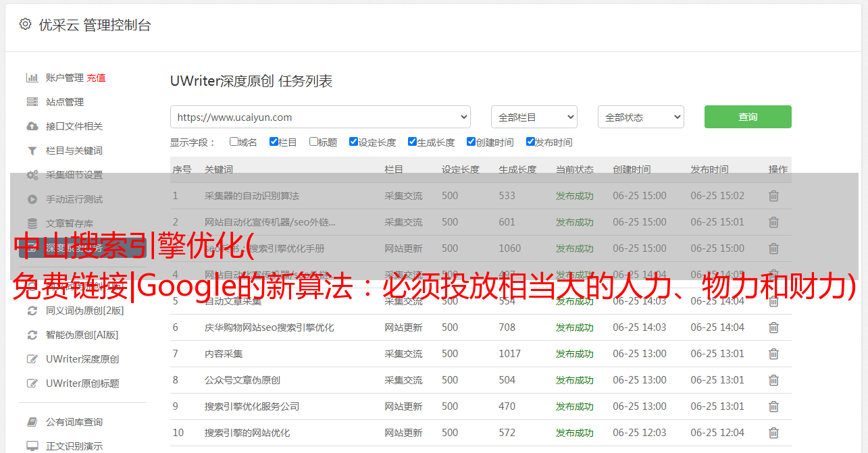
Task: Click the 智能伪原创[AI版] refresh icon
Action: [x=32, y=335]
